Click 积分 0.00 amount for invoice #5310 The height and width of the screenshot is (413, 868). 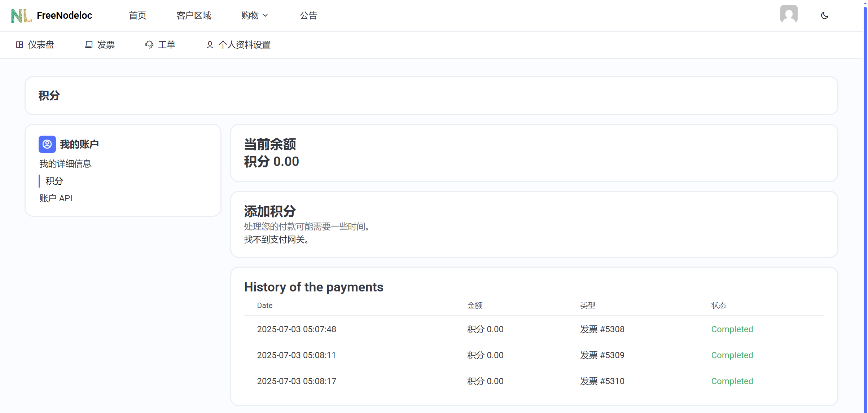[485, 381]
